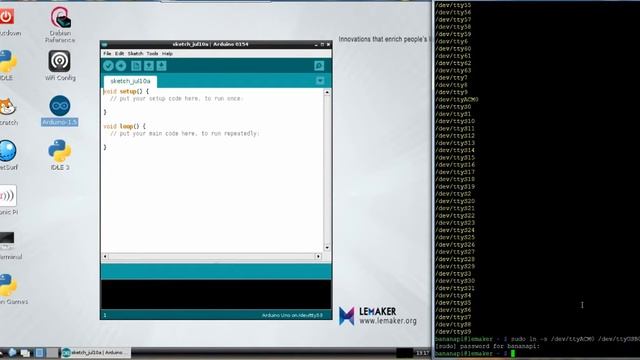
Task: Select the Shutdown desktop icon
Action: (x=8, y=22)
